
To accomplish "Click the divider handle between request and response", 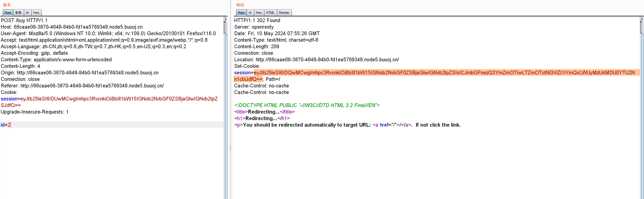I will 230,148.
